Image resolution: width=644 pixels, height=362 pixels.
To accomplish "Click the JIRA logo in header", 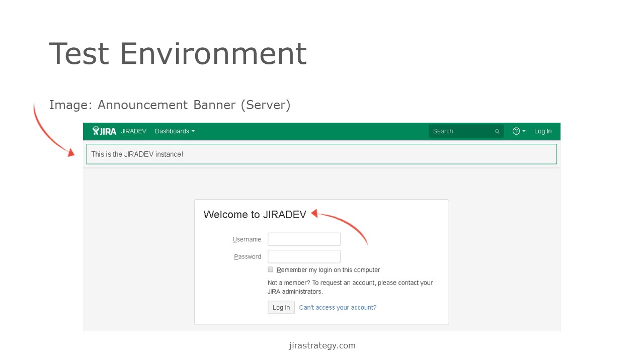I will click(x=104, y=131).
